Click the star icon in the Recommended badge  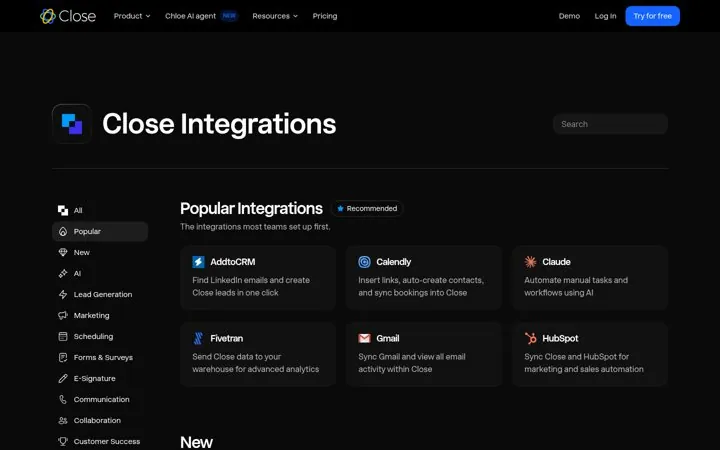pyautogui.click(x=340, y=208)
